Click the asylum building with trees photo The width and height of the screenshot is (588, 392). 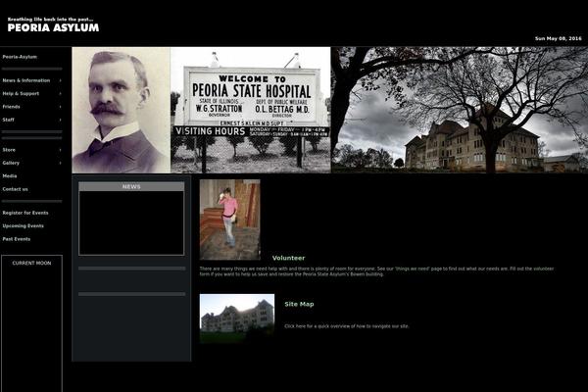coord(460,110)
